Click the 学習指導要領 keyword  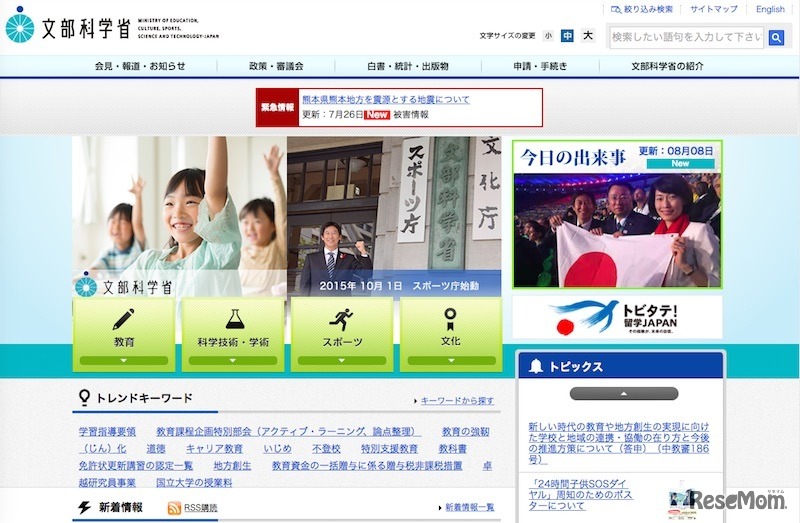(108, 432)
